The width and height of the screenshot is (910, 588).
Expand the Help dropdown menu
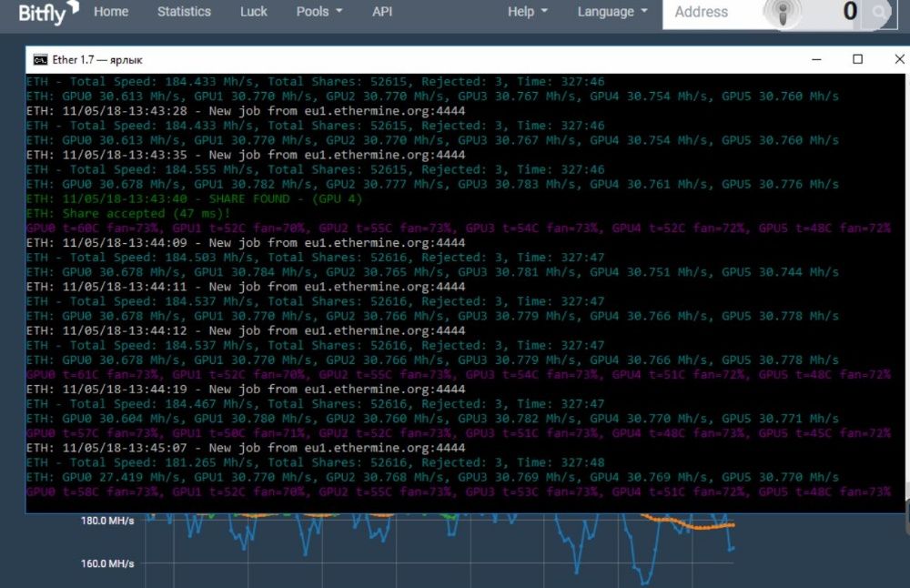528,12
